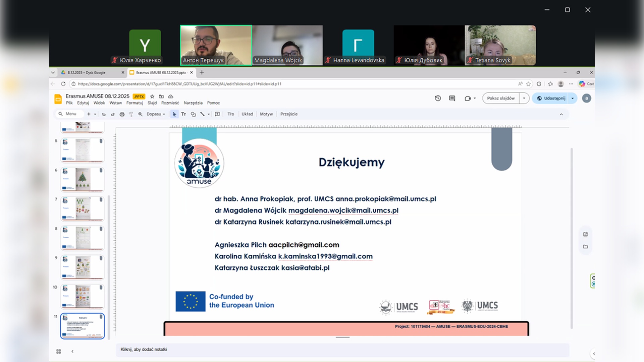
Task: Expand the Udostępnij dropdown arrow
Action: tap(573, 98)
